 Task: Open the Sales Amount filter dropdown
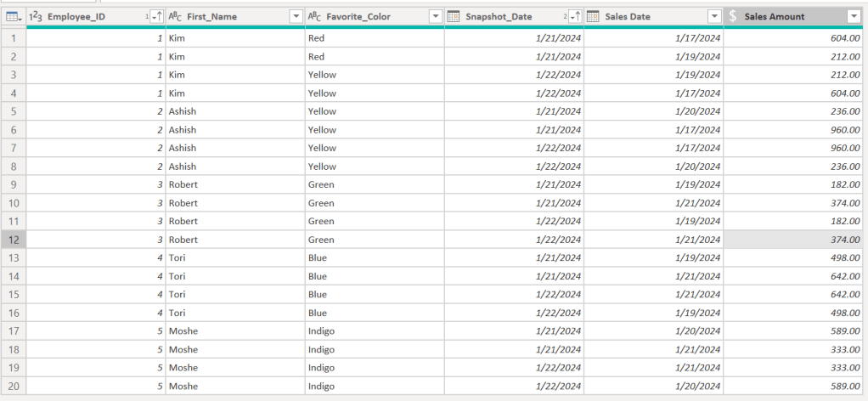pyautogui.click(x=854, y=16)
